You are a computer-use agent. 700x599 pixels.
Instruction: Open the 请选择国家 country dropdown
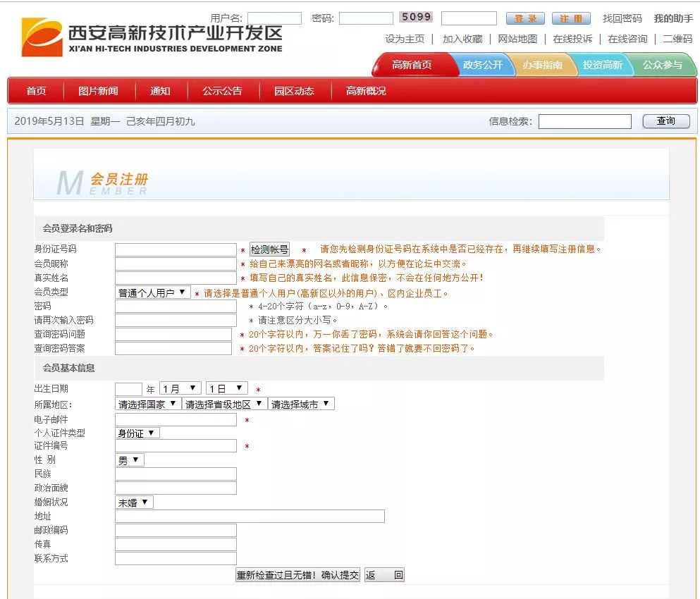(x=147, y=405)
